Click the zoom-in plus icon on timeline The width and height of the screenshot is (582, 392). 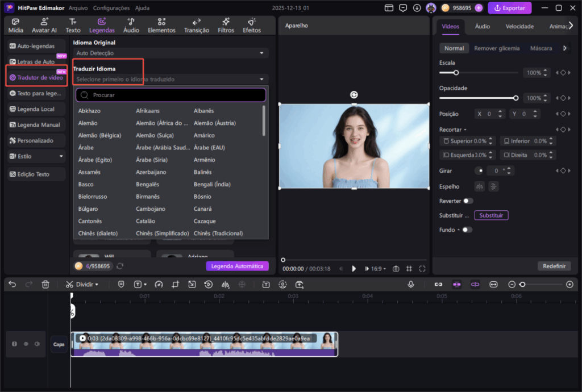tap(569, 284)
